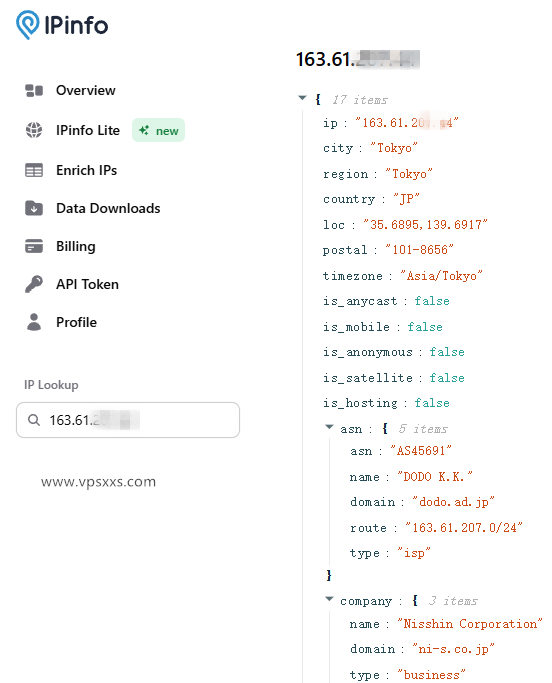Click the Profile person icon
This screenshot has height=683, width=552.
[x=34, y=322]
